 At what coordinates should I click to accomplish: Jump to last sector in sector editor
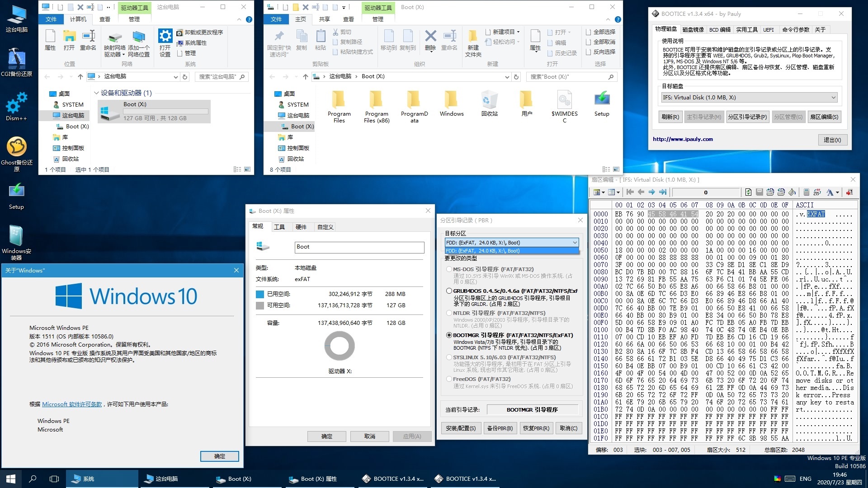coord(663,192)
